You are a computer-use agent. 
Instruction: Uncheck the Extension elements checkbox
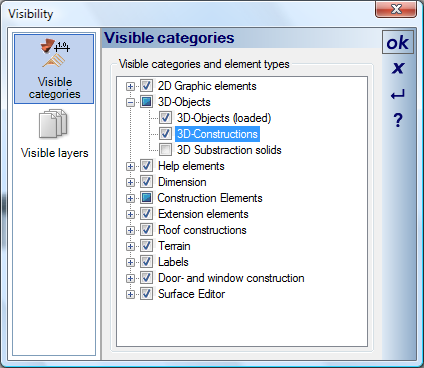click(146, 214)
